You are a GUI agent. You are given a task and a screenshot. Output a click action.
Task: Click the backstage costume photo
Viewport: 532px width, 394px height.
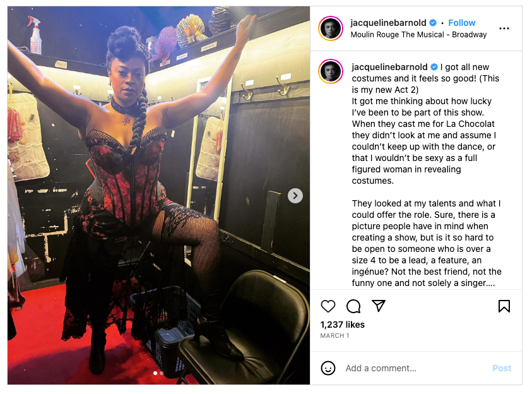pyautogui.click(x=158, y=196)
